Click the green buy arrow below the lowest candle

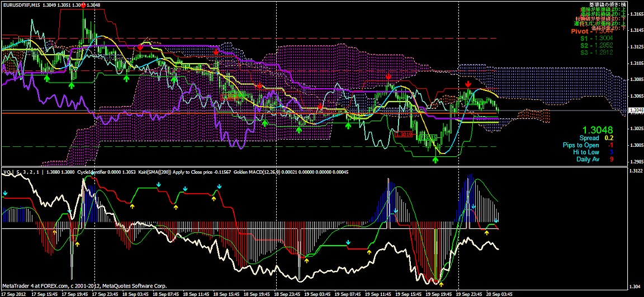(435, 160)
